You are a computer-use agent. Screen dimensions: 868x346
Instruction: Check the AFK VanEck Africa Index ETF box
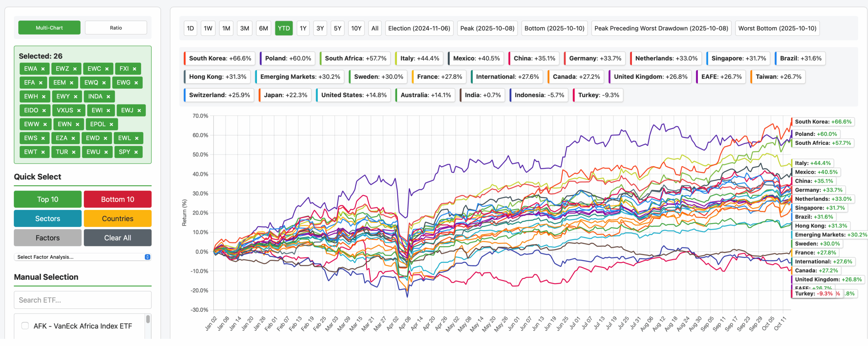click(x=25, y=326)
